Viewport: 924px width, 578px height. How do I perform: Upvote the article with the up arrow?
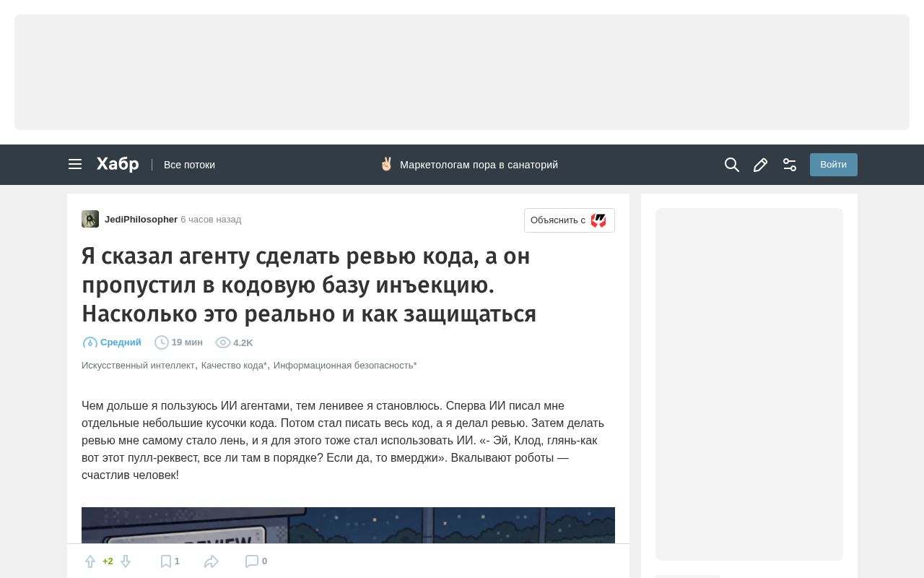click(90, 561)
